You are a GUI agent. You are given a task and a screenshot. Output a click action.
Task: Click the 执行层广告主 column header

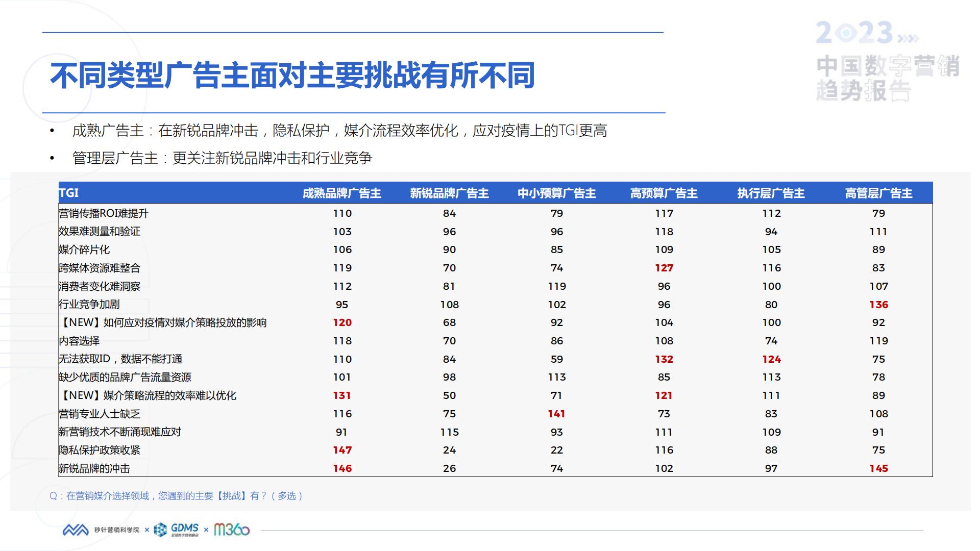click(x=771, y=193)
